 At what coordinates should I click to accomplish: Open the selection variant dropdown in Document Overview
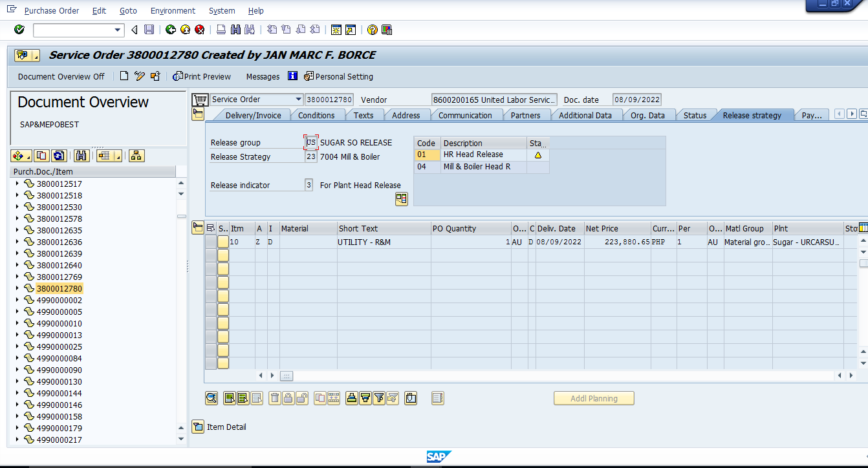[21, 156]
